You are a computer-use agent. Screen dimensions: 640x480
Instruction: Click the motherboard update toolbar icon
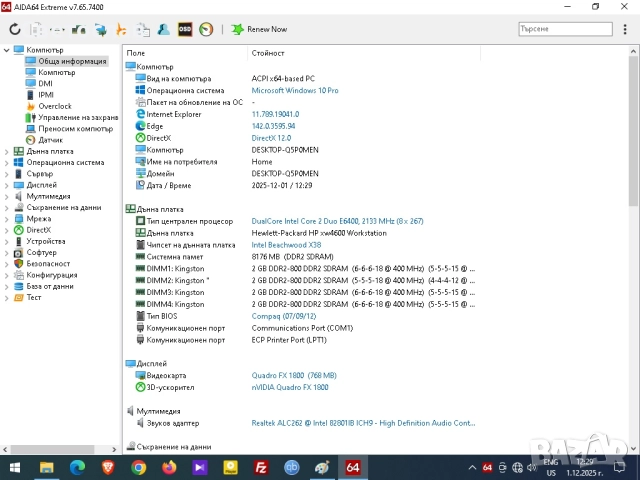coord(78,29)
